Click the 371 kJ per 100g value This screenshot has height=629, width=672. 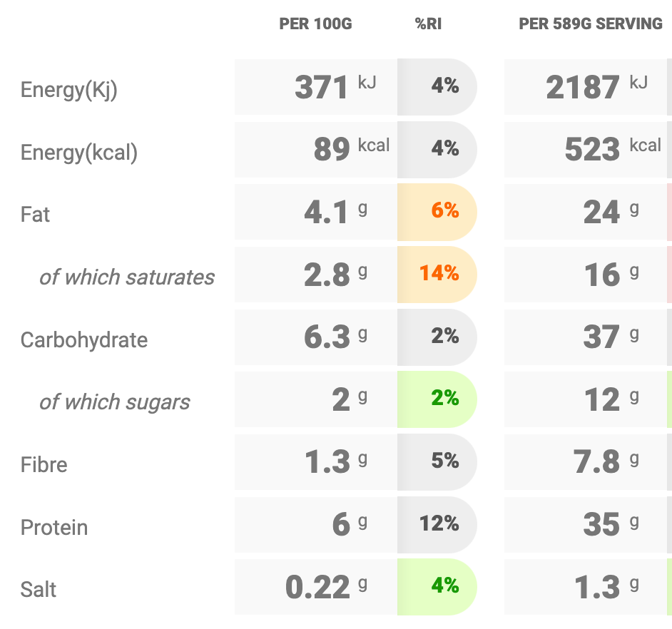[321, 88]
